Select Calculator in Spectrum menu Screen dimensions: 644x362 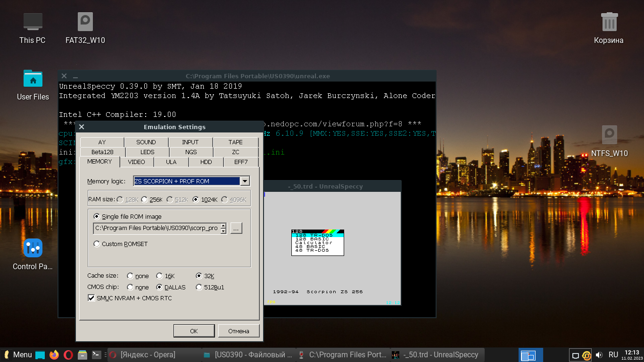[317, 243]
